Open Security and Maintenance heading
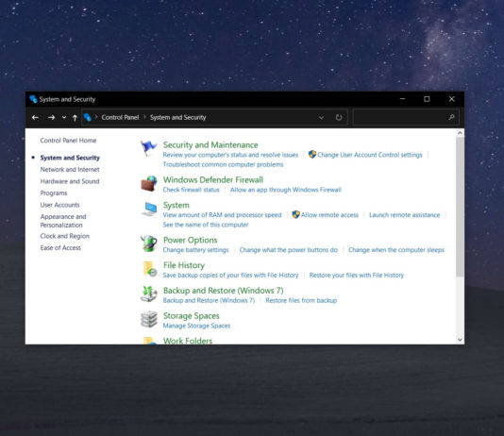504x436 pixels. (x=210, y=145)
